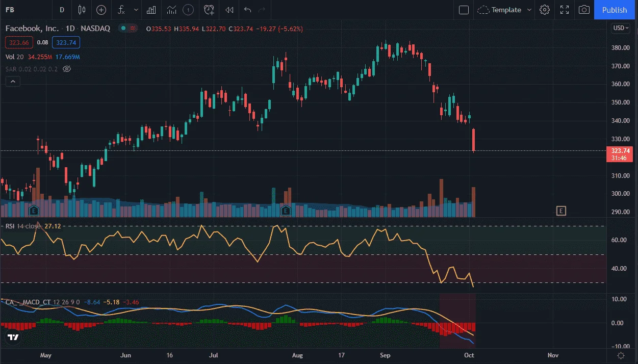Image resolution: width=638 pixels, height=364 pixels.
Task: Open the Template cloud save menu
Action: [499, 10]
